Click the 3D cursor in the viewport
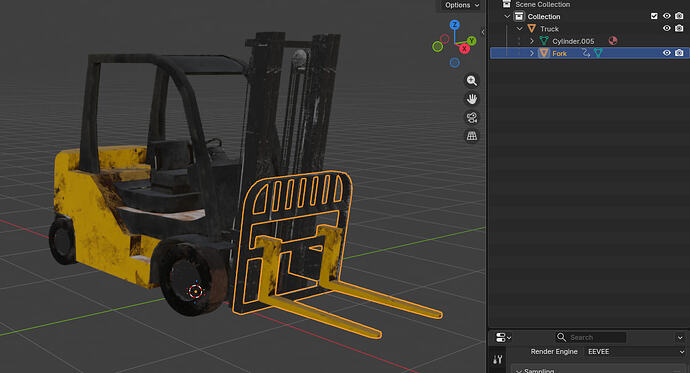Image resolution: width=690 pixels, height=373 pixels. 195,291
